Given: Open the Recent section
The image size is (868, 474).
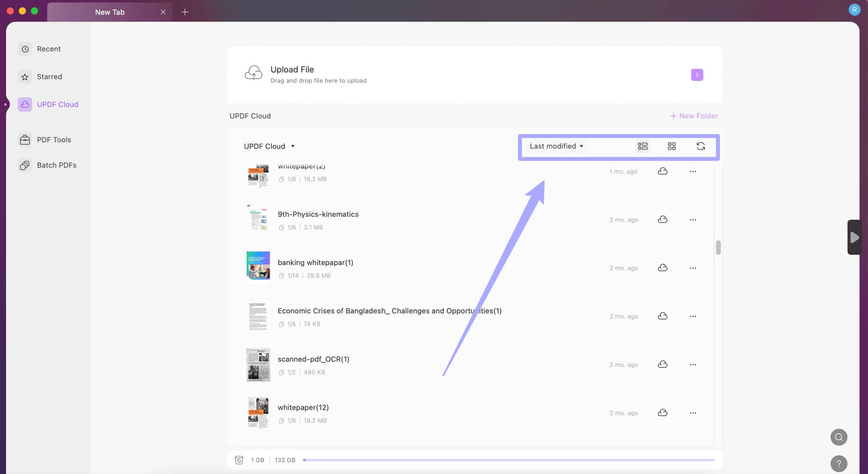Looking at the screenshot, I should 39,49.
